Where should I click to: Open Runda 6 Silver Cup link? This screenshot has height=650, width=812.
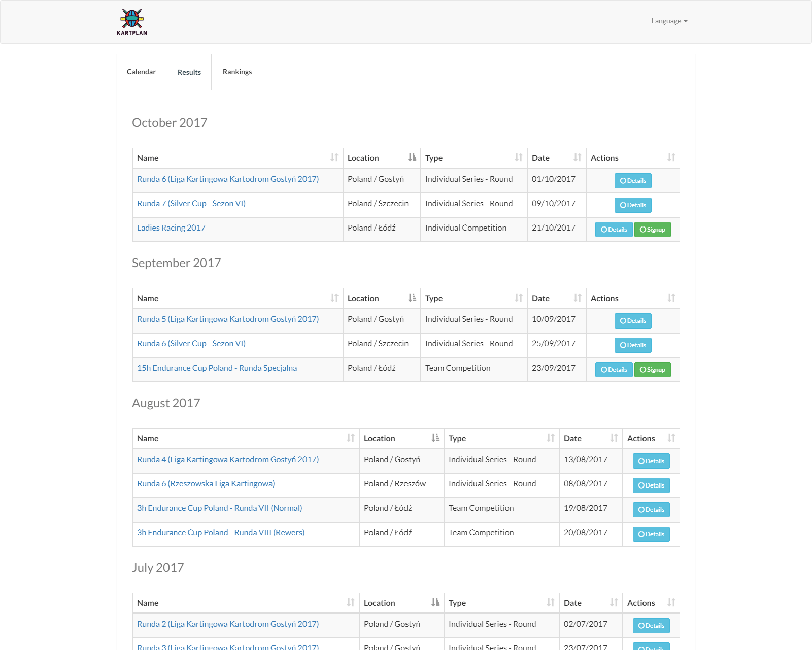[191, 344]
